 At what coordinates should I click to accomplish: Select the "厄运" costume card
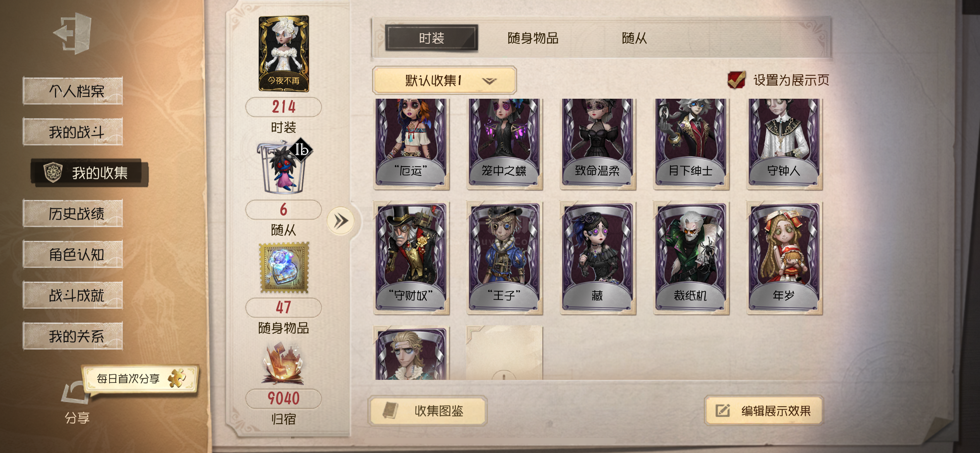click(411, 144)
